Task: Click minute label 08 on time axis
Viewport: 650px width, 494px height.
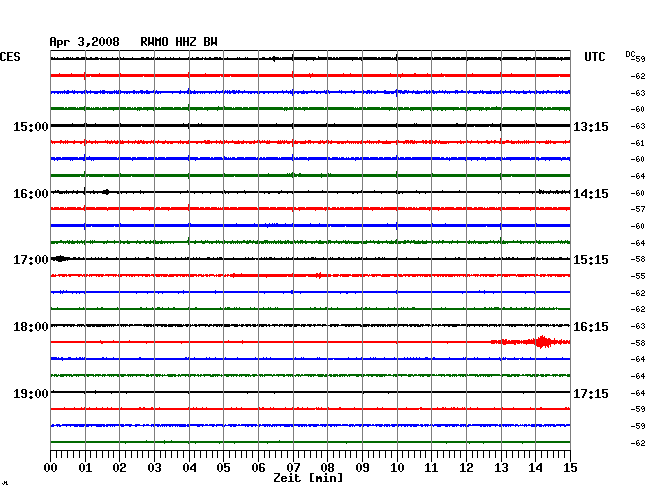Action: point(327,467)
